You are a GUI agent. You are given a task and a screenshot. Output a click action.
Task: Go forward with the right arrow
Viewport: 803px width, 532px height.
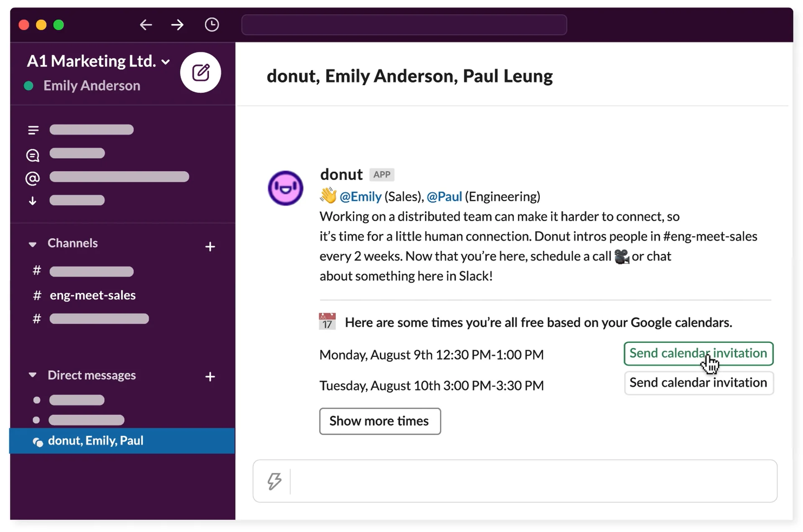[177, 25]
